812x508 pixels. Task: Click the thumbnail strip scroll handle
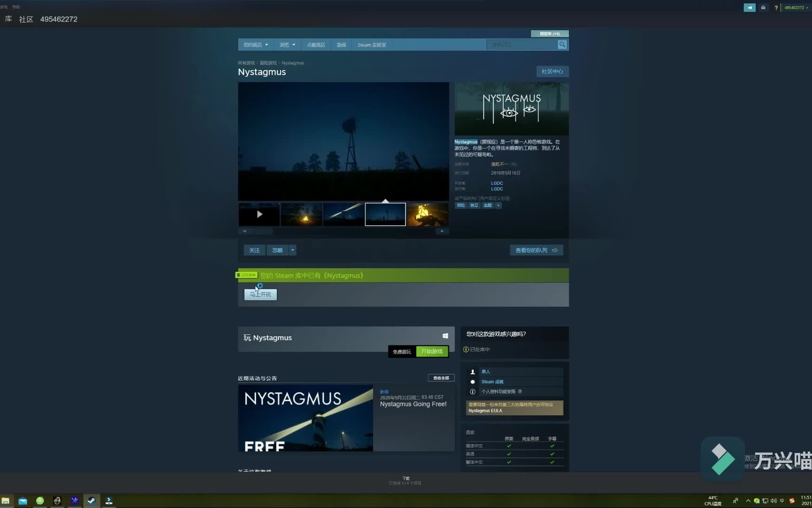[261, 231]
